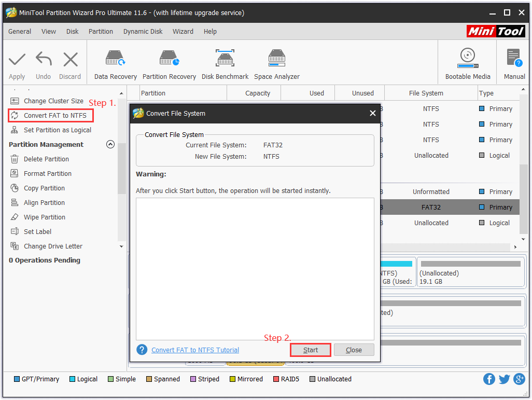The width and height of the screenshot is (532, 400).
Task: Click the GPT/Primary legend color swatch
Action: 17,379
